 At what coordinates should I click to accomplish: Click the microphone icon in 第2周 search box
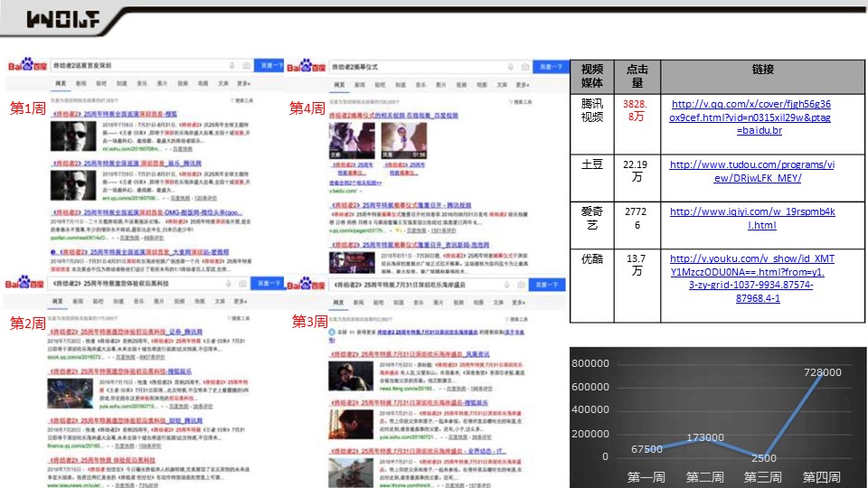pyautogui.click(x=228, y=283)
